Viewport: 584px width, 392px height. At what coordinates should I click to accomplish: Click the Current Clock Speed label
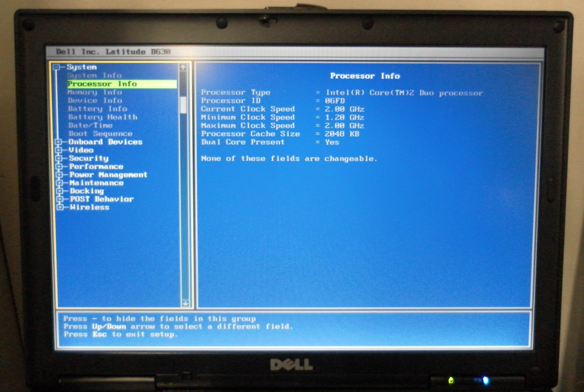(248, 109)
